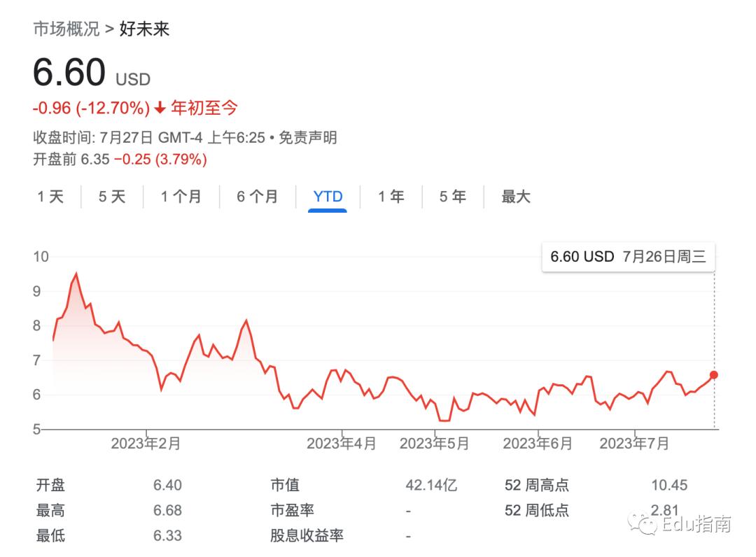Click the 开盘前 6.35 pre-market text
This screenshot has width=756, height=557.
pyautogui.click(x=71, y=160)
